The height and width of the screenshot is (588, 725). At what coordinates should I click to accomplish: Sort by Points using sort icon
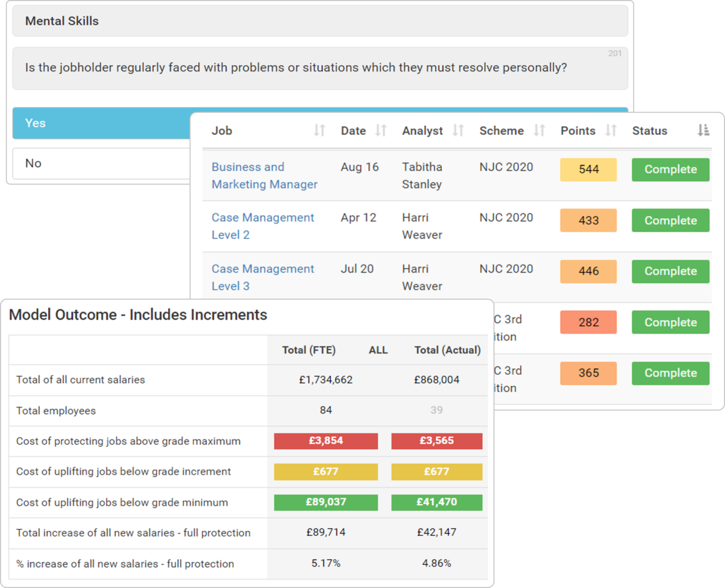pos(611,131)
